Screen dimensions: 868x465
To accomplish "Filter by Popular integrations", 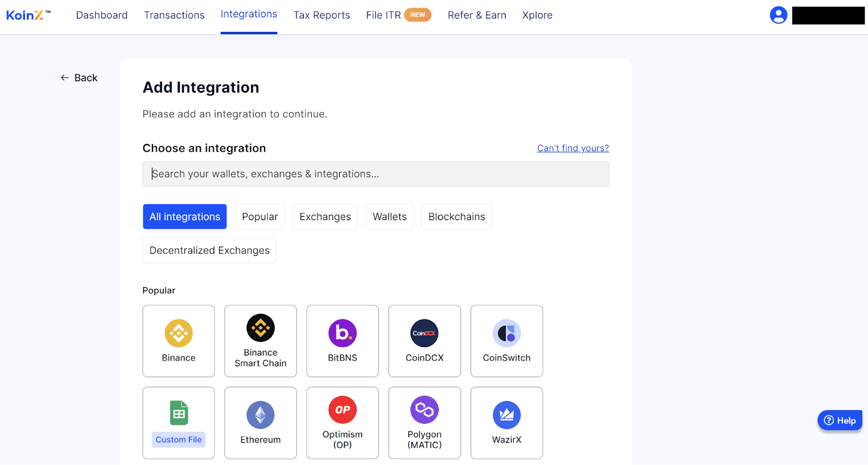I will coord(260,217).
